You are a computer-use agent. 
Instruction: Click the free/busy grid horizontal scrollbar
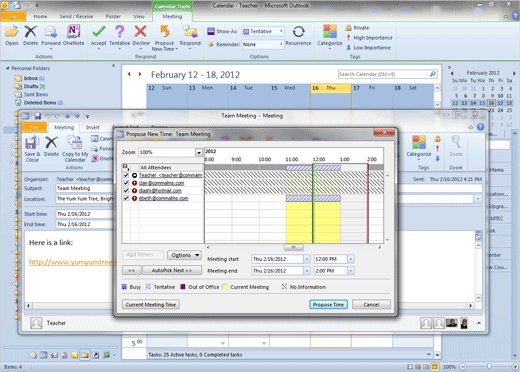click(x=294, y=247)
